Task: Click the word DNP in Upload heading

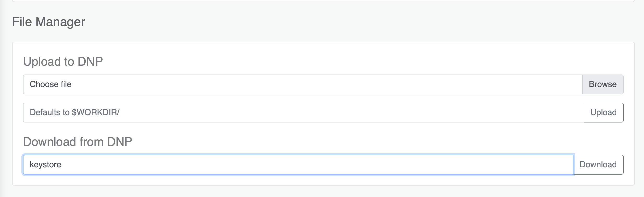Action: coord(90,62)
